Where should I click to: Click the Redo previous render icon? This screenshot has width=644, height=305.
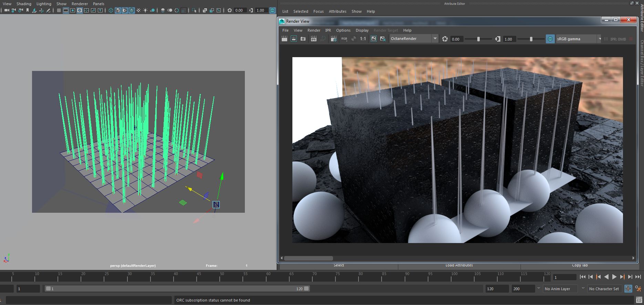point(284,39)
